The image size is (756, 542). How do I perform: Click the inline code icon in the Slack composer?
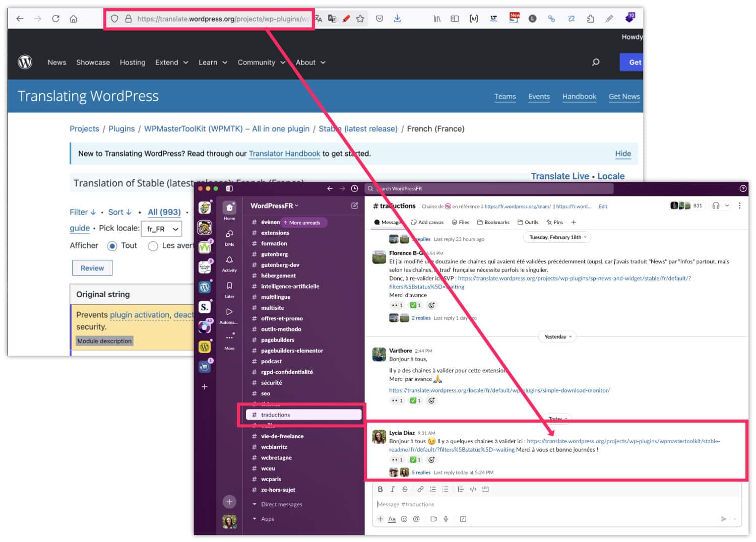coord(473,489)
